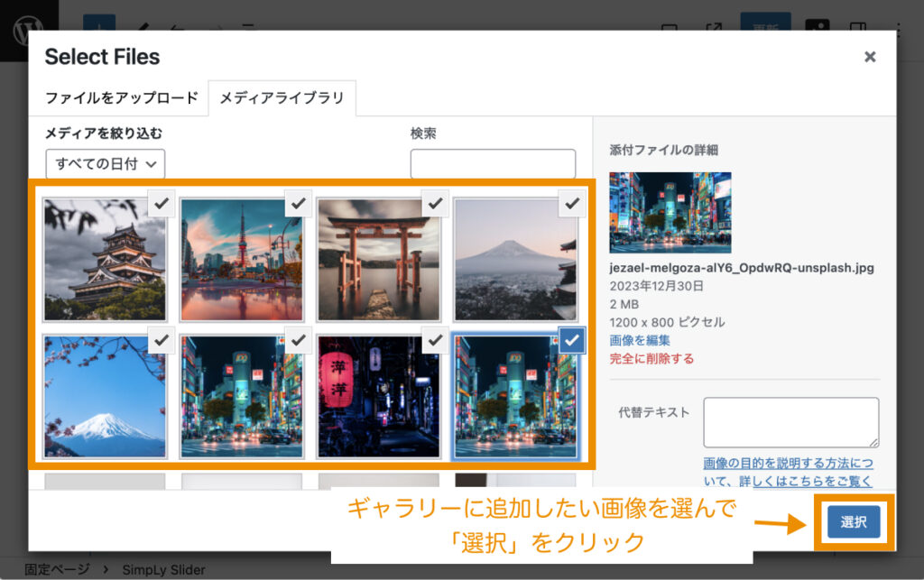Switch to the メディアライブラリ tab

pos(283,98)
